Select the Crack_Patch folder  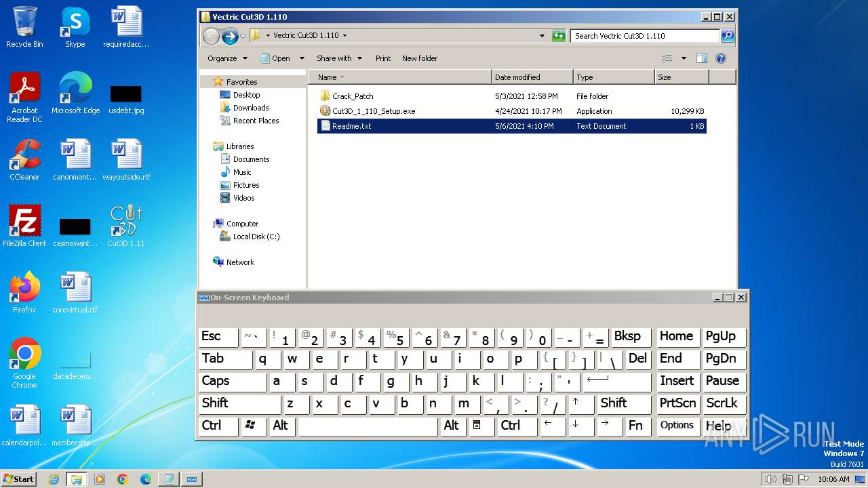coord(353,96)
